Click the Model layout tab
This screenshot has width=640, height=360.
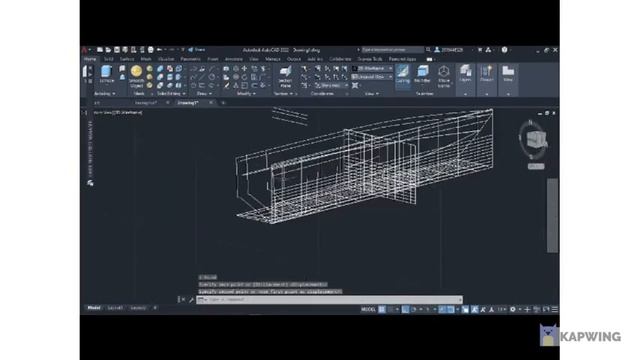point(94,308)
